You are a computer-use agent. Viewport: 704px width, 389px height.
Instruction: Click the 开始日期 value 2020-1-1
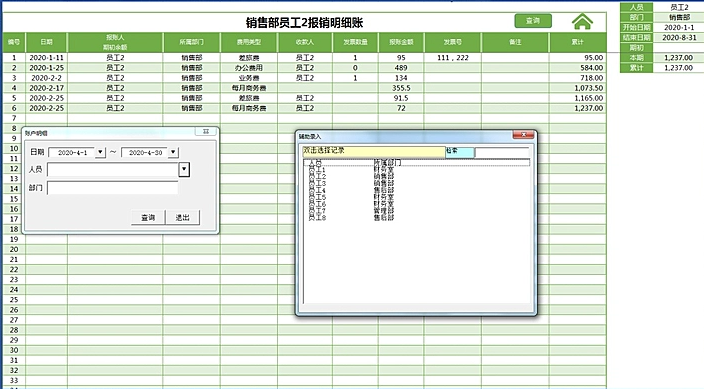(679, 27)
